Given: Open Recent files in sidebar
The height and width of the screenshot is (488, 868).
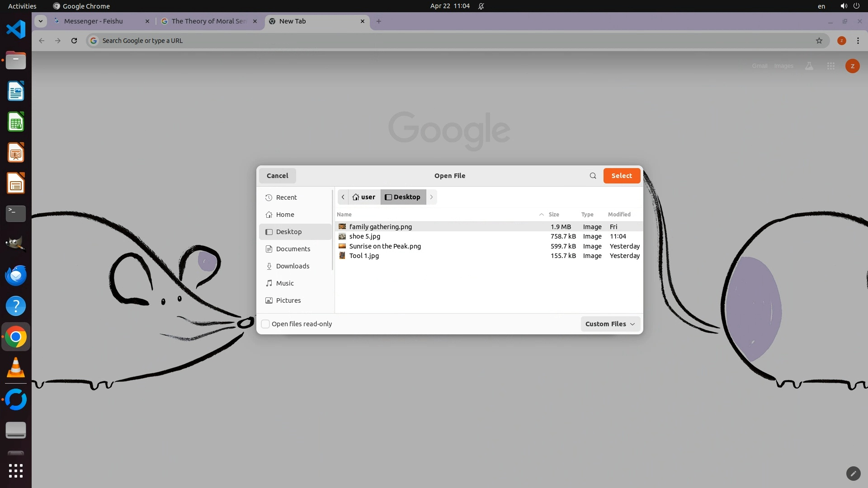Looking at the screenshot, I should (286, 197).
